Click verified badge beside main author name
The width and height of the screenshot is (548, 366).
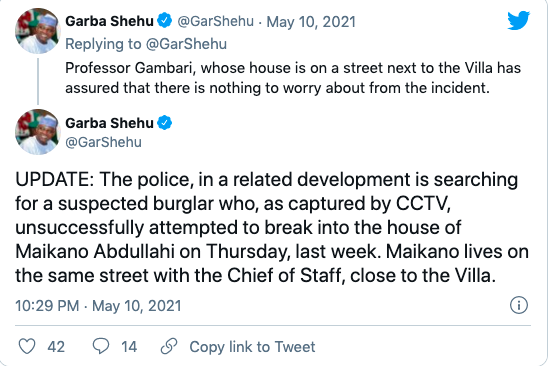[164, 123]
